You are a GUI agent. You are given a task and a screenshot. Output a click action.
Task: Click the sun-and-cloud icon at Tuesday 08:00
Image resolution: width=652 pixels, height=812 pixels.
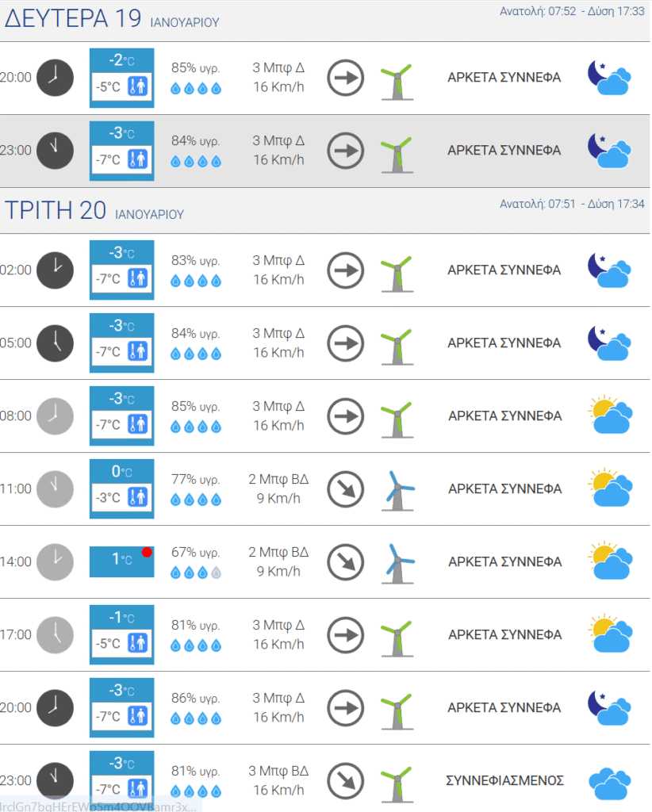click(610, 416)
